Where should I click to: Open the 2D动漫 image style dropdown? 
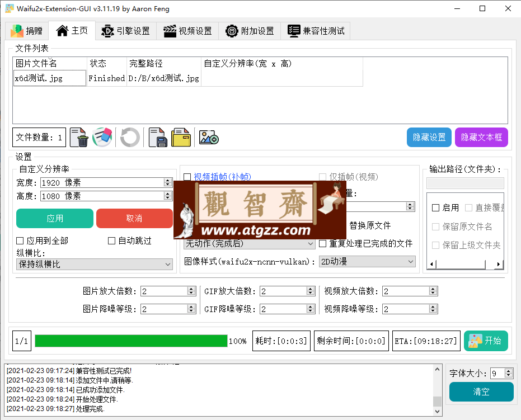pyautogui.click(x=367, y=262)
